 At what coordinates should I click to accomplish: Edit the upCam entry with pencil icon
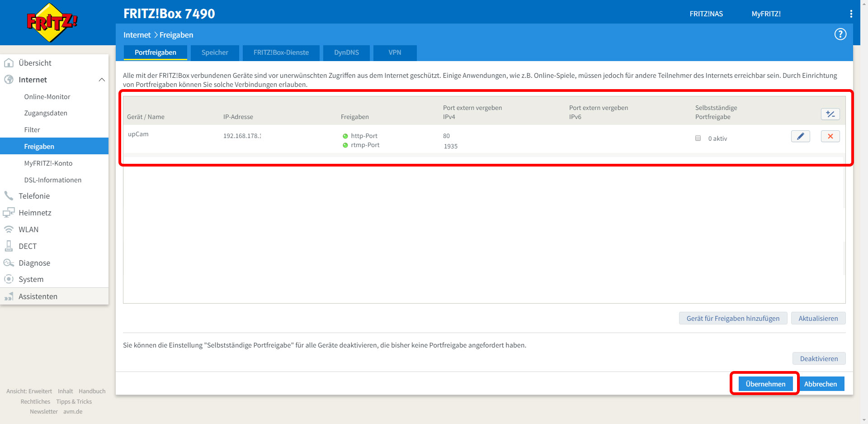tap(800, 136)
